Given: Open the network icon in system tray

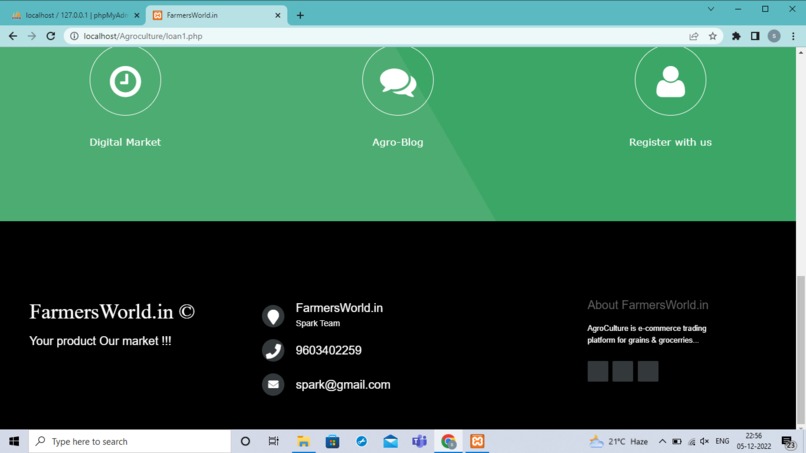Looking at the screenshot, I should 691,441.
